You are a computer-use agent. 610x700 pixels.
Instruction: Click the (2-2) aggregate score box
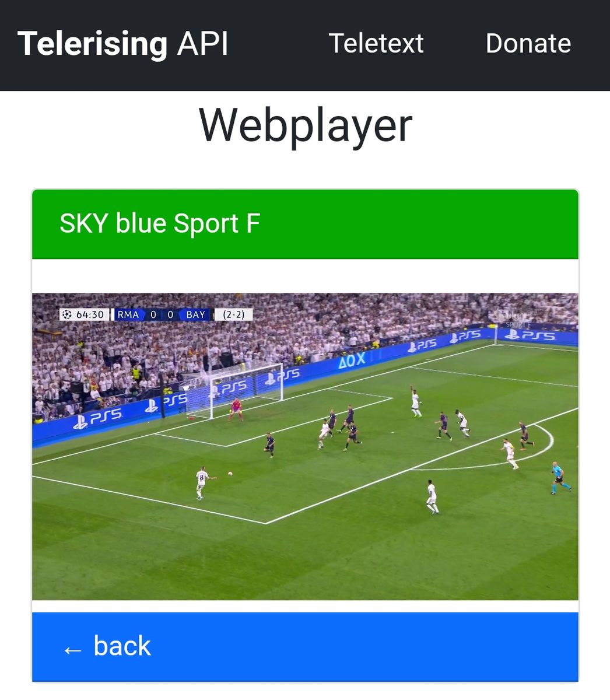click(x=233, y=314)
